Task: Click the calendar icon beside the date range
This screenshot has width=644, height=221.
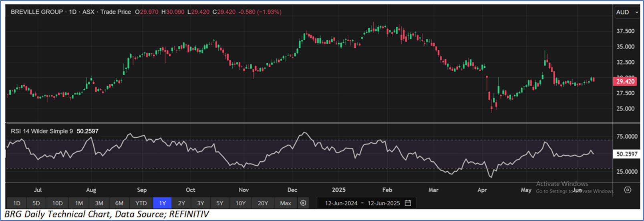Action: [408, 203]
